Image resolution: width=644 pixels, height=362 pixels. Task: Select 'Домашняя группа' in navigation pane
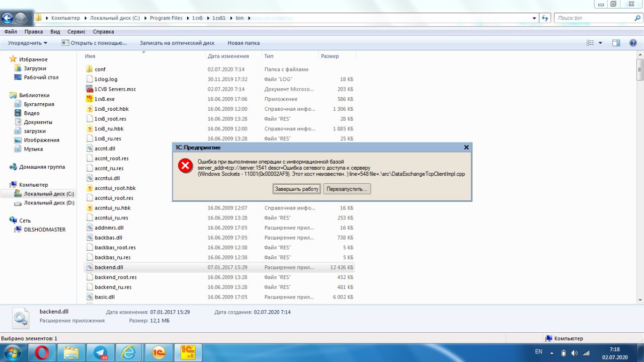(x=42, y=167)
